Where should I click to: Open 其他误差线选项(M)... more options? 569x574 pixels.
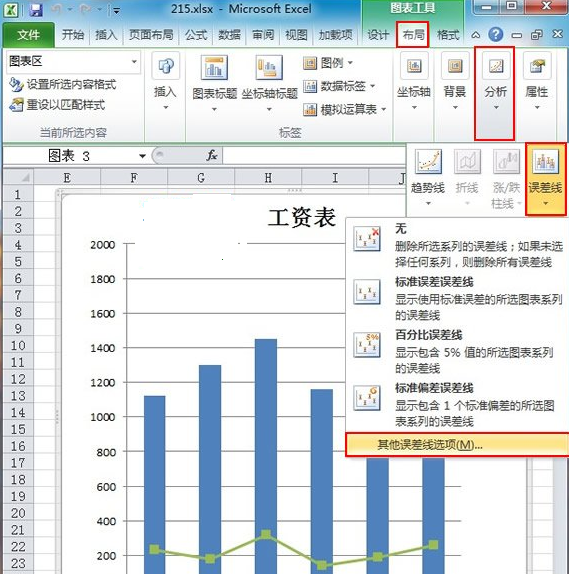tap(458, 445)
